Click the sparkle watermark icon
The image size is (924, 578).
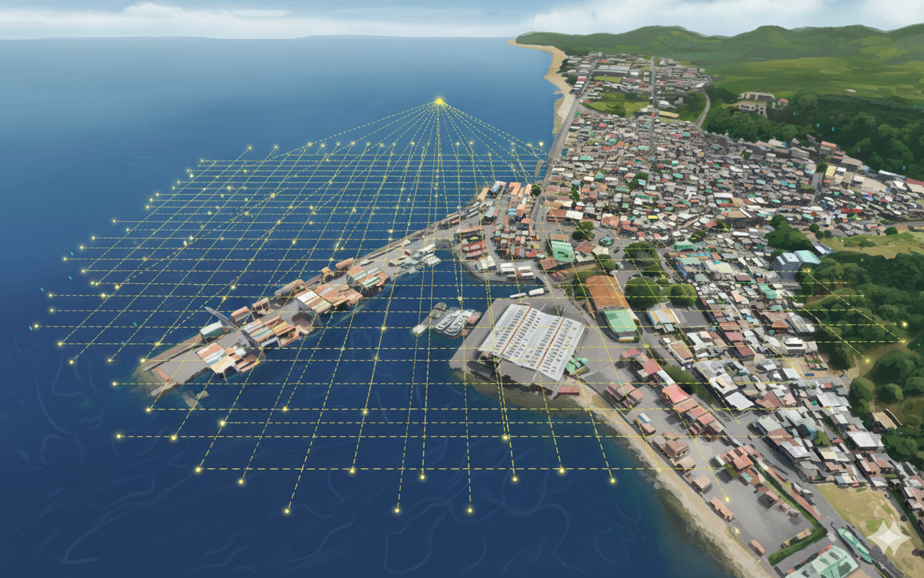click(888, 538)
